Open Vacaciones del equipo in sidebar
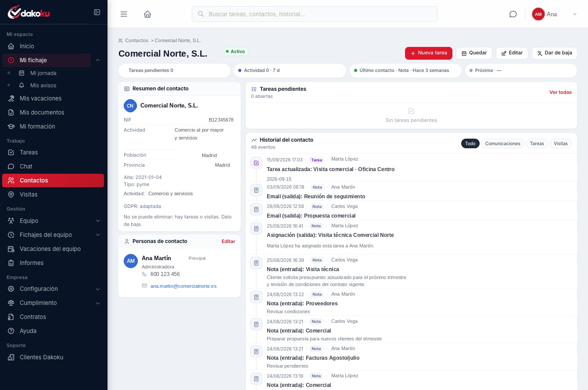The image size is (588, 390). tap(53, 249)
